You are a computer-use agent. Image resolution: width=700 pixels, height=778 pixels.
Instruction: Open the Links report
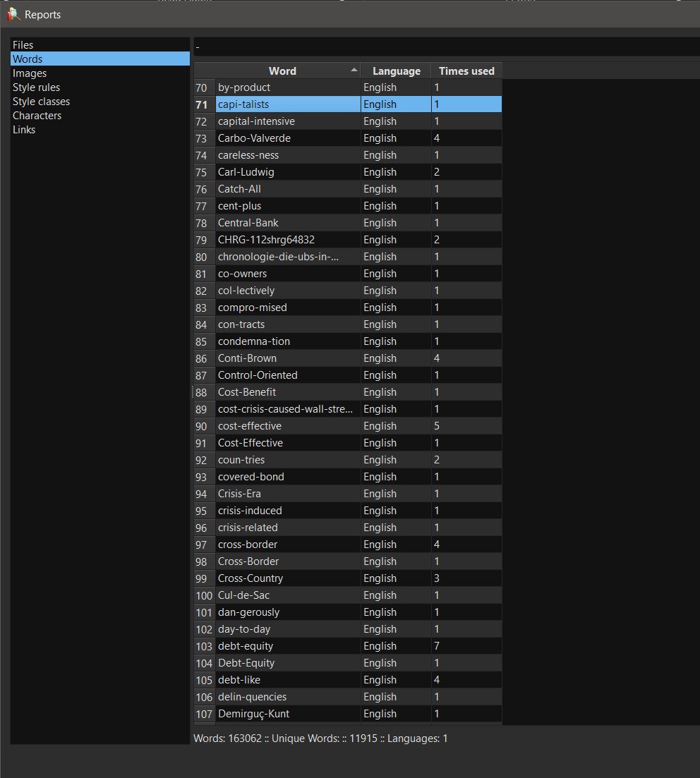click(x=99, y=130)
